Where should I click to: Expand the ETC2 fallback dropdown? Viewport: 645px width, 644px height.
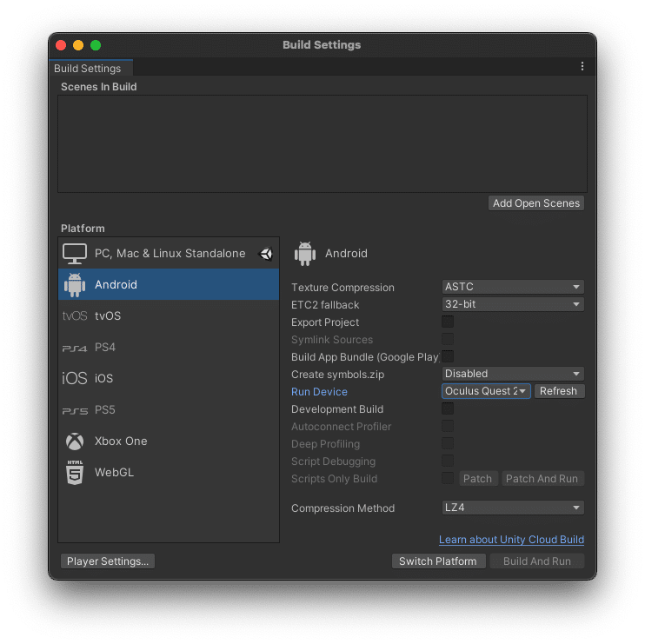point(513,305)
